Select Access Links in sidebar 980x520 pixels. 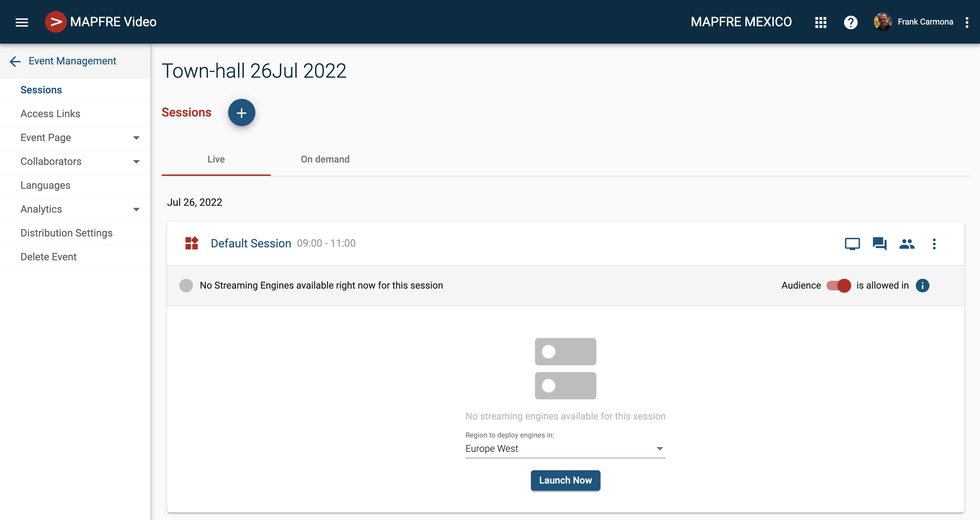[x=50, y=114]
